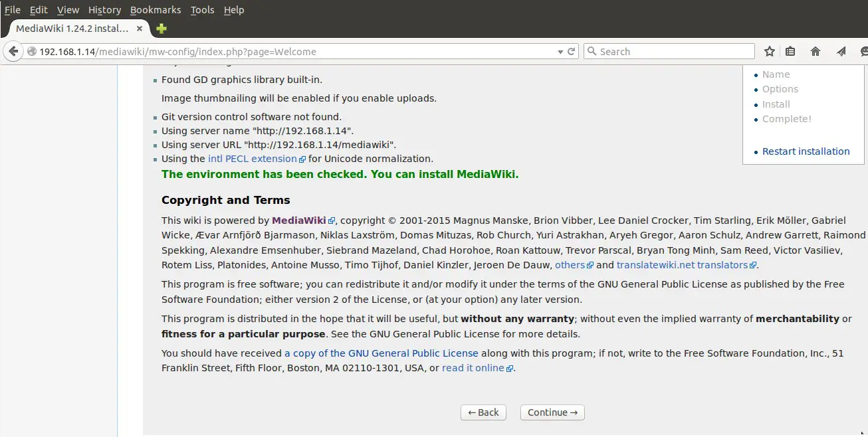Click the reload page icon in URL bar

click(571, 51)
